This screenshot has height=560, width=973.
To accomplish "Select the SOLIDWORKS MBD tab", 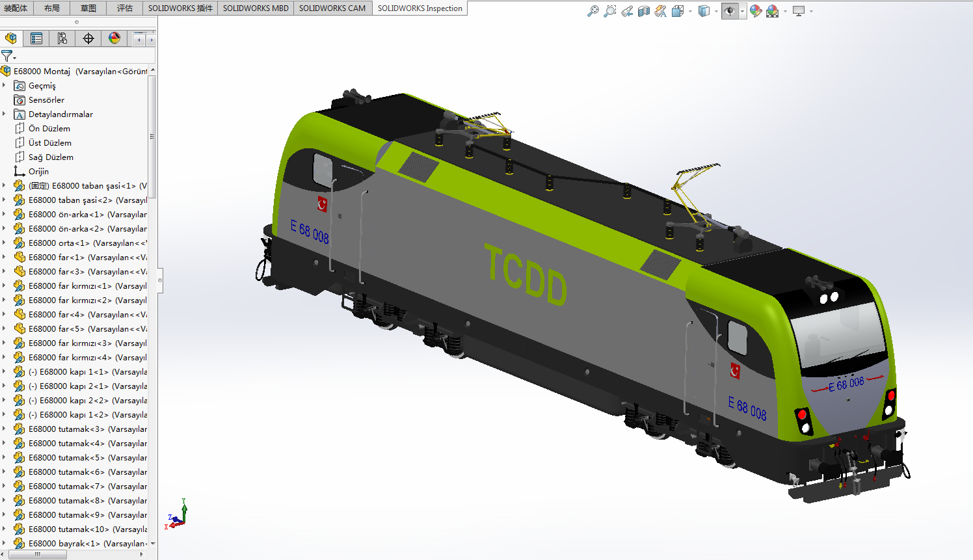I will tap(256, 8).
